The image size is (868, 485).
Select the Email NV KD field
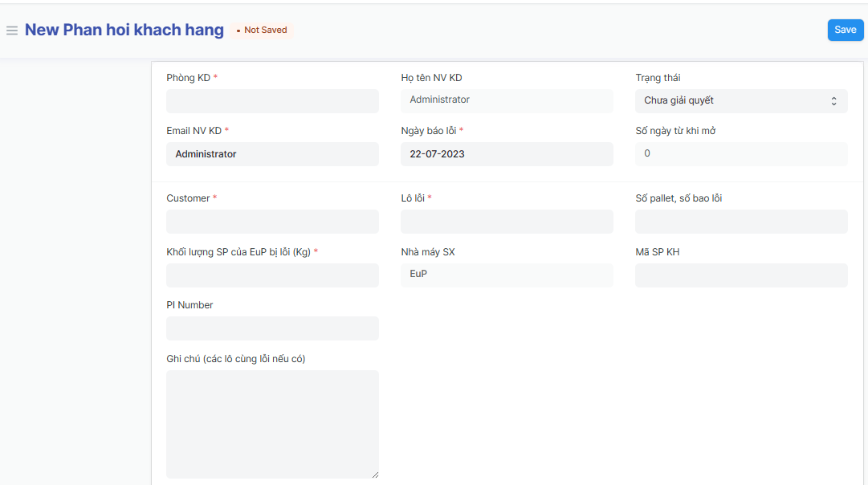(x=272, y=154)
